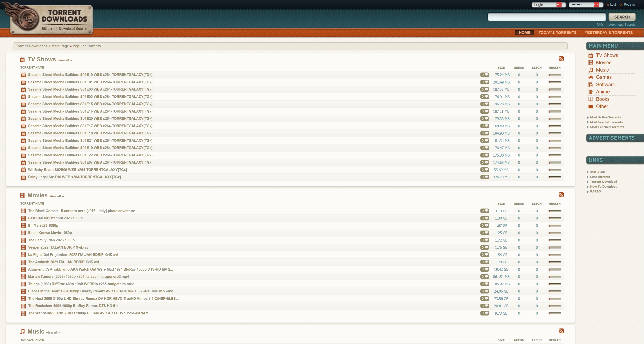This screenshot has height=344, width=644.
Task: Click the film icon beside The Black Corsair
Action: [x=23, y=211]
